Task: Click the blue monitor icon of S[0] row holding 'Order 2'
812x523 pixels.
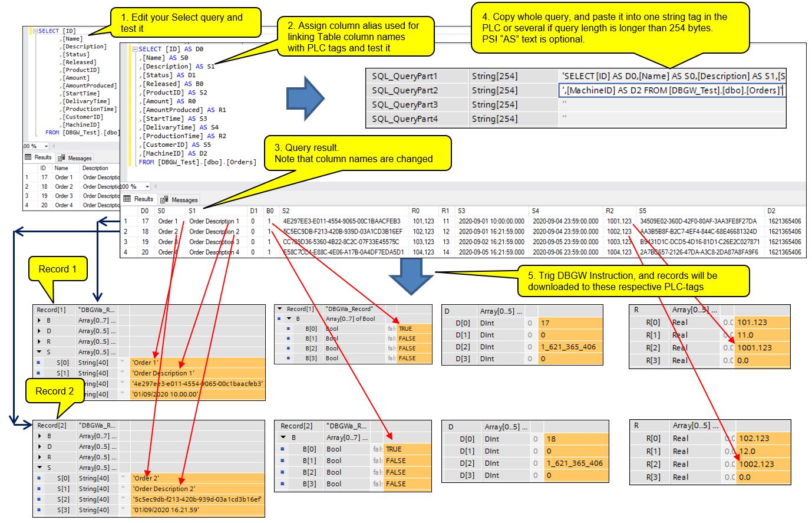Action: point(38,478)
